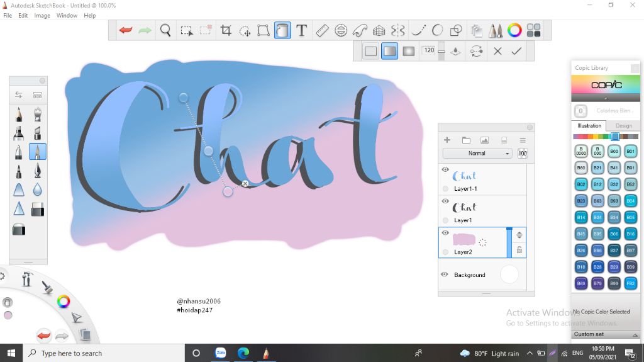Select the Colorless Blender 0 swatch
The width and height of the screenshot is (644, 362).
580,111
